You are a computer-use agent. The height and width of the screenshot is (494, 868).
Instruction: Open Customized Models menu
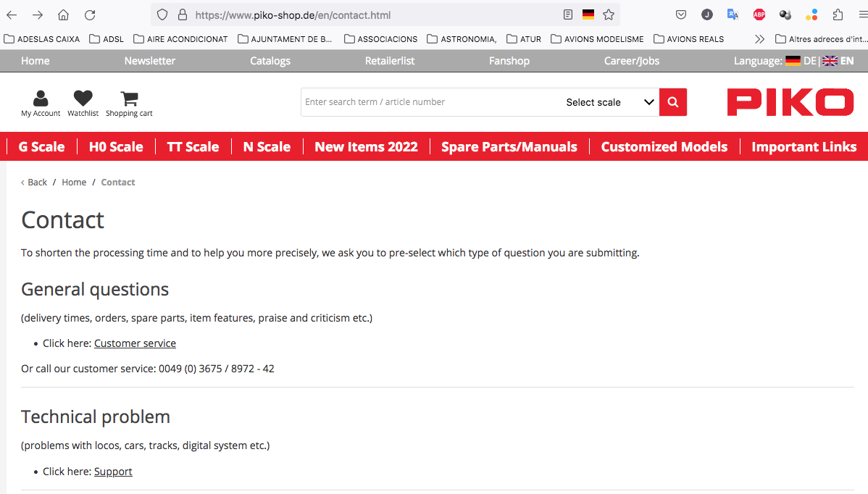click(664, 146)
